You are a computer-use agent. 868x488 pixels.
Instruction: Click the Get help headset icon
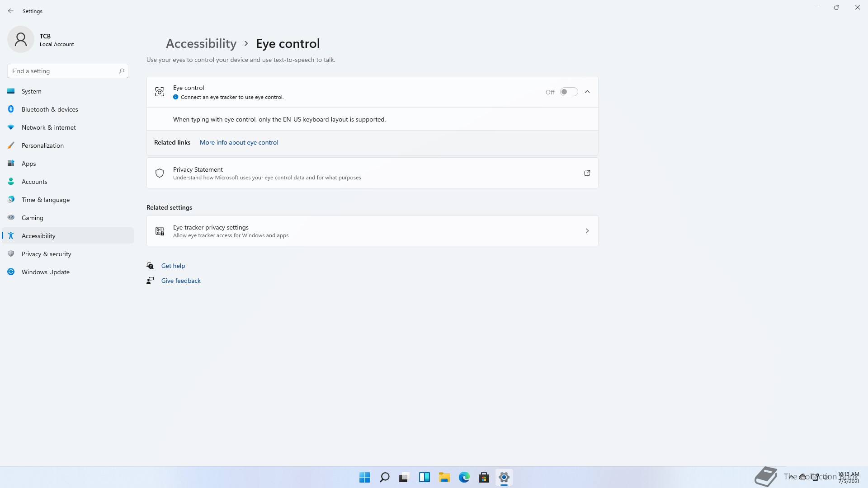click(x=150, y=266)
